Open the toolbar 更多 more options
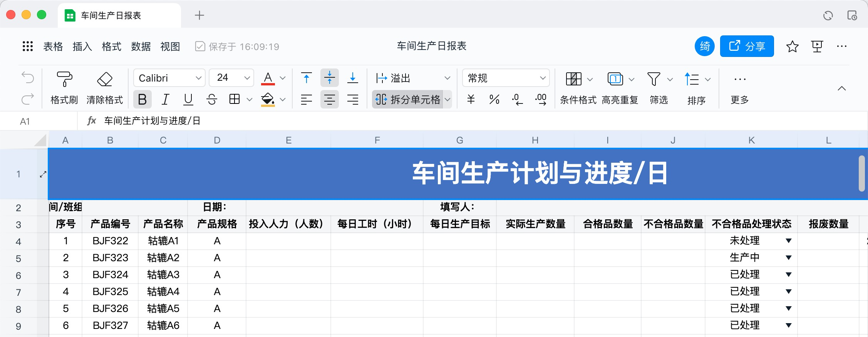The image size is (868, 337). click(x=740, y=88)
